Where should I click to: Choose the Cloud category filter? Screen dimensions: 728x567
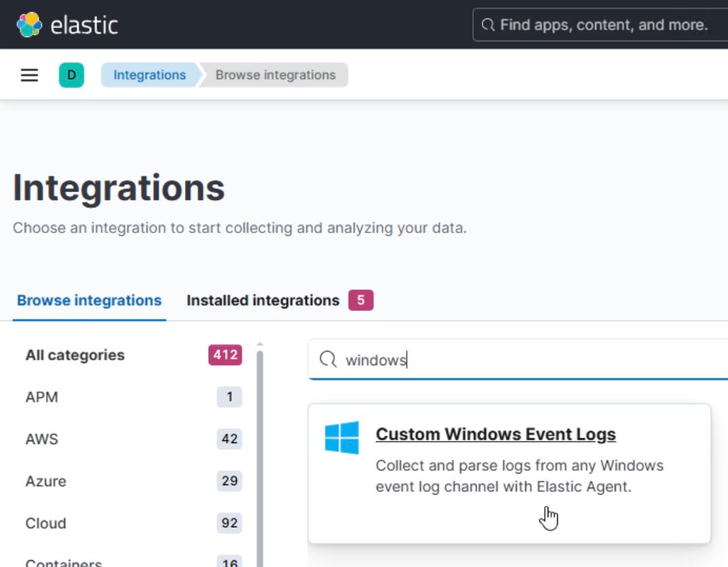(45, 523)
